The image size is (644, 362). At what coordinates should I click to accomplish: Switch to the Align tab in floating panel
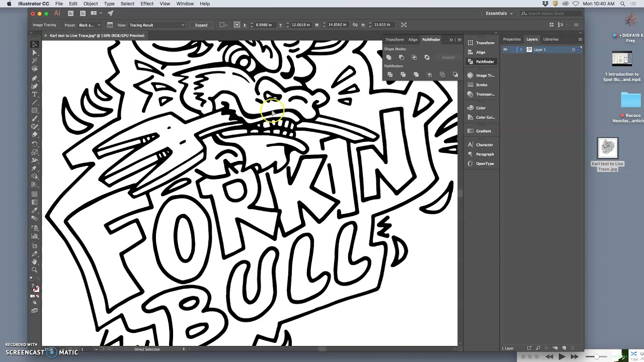(x=413, y=40)
